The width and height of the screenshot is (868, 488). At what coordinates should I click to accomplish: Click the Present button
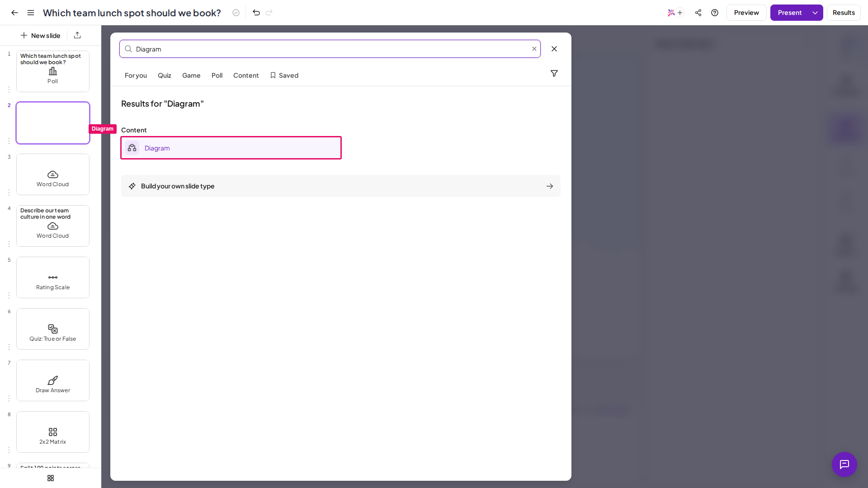(789, 13)
